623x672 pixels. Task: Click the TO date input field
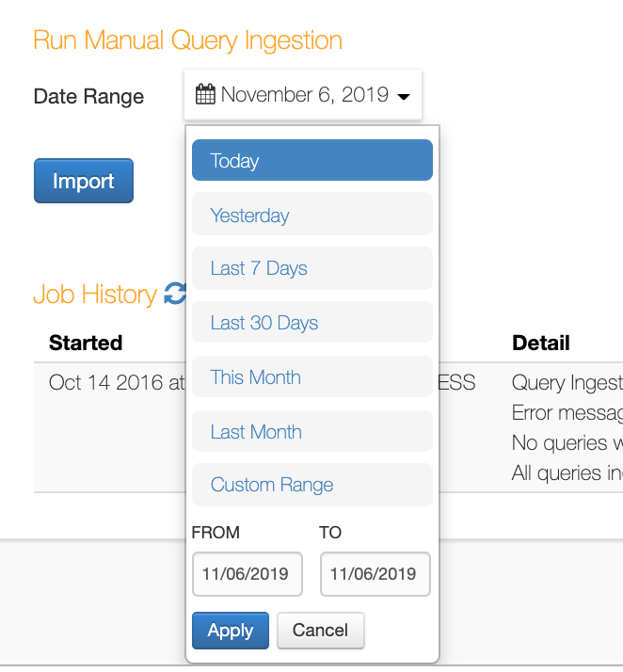pyautogui.click(x=375, y=574)
